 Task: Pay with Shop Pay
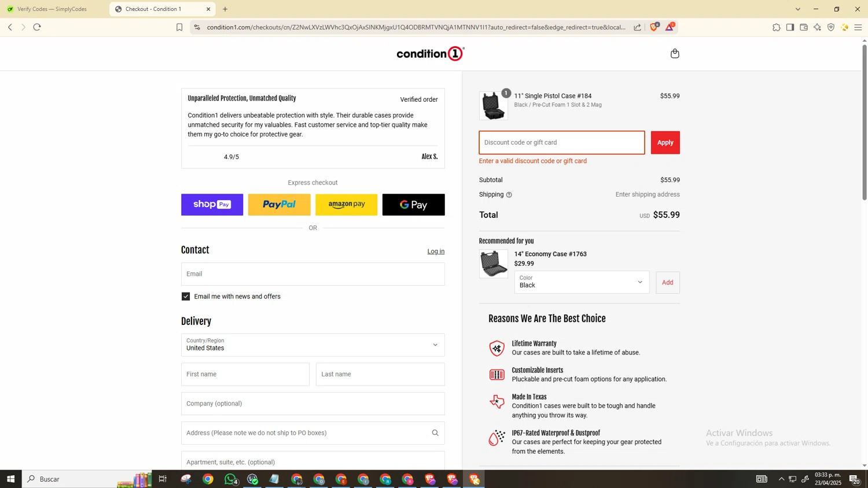212,205
